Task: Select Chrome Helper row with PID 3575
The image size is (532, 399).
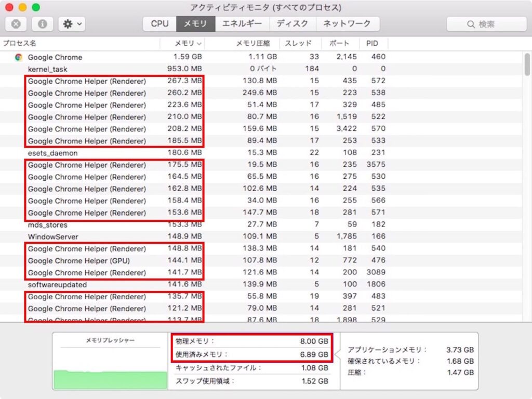Action: tap(261, 165)
